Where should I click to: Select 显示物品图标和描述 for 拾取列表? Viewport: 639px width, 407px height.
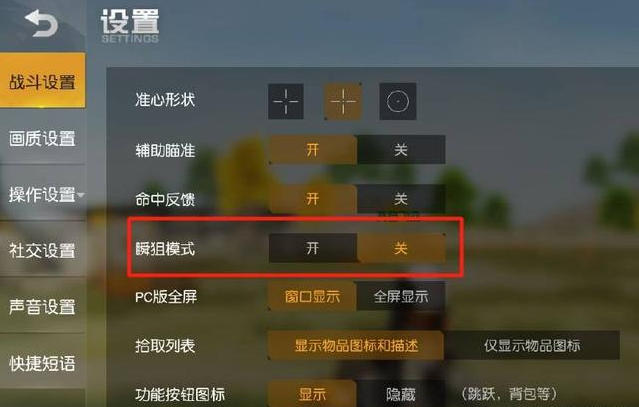click(x=356, y=345)
